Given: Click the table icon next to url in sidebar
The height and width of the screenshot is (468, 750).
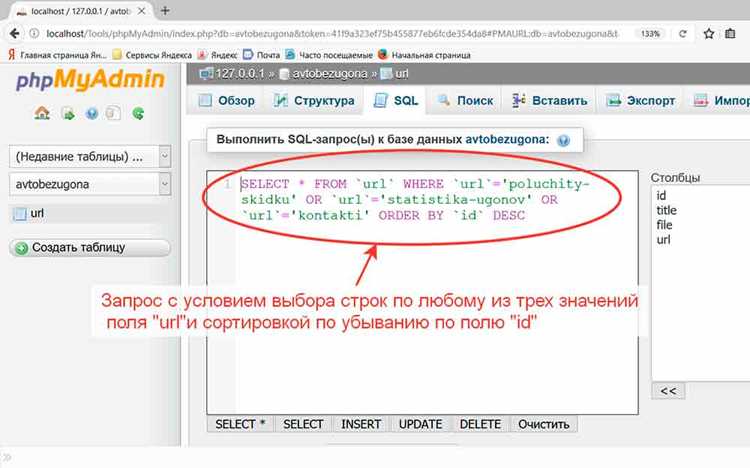Looking at the screenshot, I should [x=20, y=214].
